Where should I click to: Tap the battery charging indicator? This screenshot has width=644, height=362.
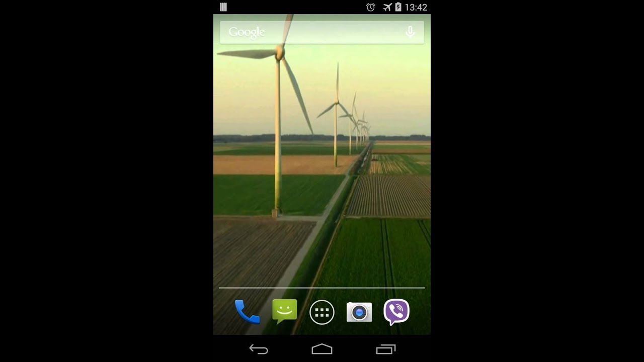coord(398,7)
